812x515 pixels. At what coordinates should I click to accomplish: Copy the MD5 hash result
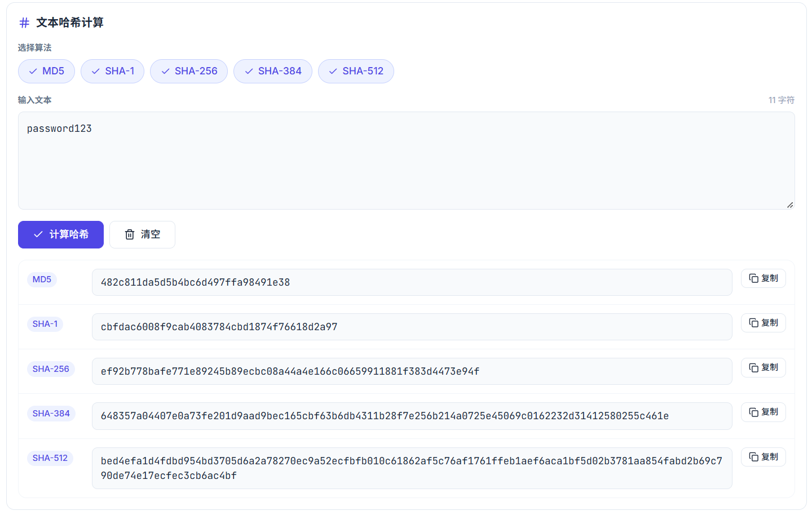point(763,278)
